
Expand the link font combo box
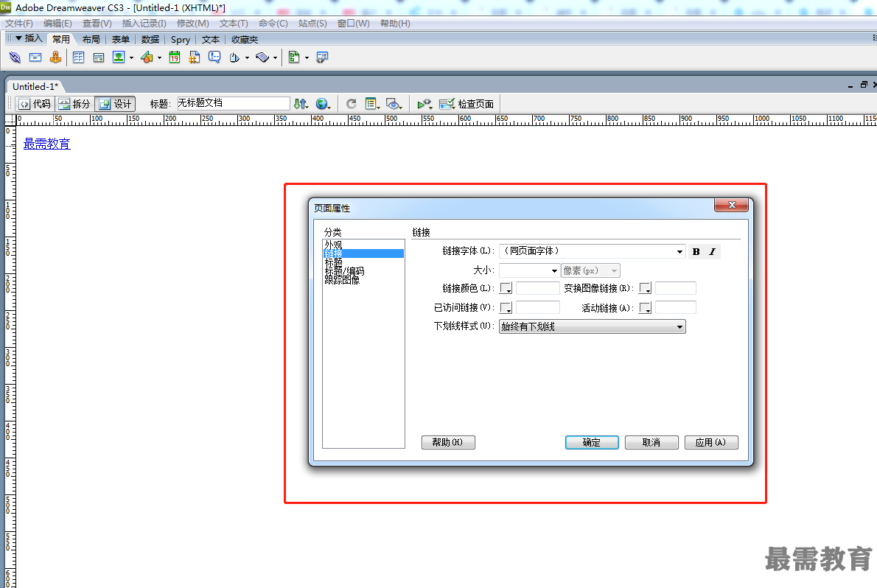pos(679,251)
